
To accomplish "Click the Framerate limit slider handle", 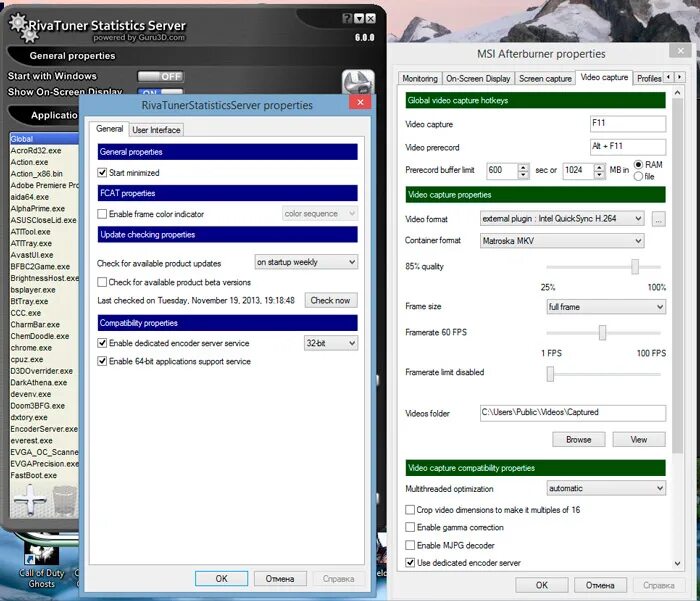I will [x=550, y=374].
